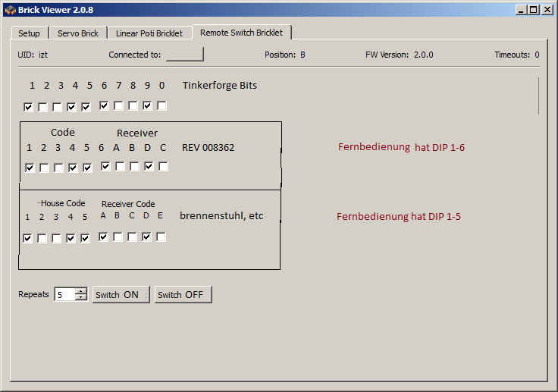Click 'Fernbedienung hat DIP 1-6' text
This screenshot has width=558, height=392.
pos(401,147)
